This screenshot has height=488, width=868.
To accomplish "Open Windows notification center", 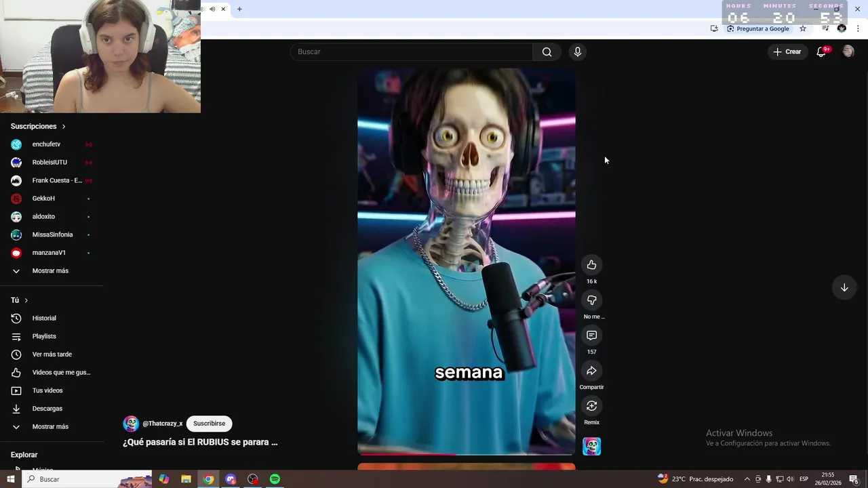I will tap(854, 479).
